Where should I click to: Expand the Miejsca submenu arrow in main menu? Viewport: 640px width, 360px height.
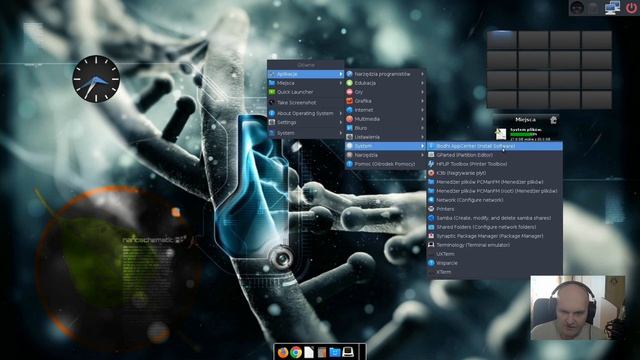[340, 83]
